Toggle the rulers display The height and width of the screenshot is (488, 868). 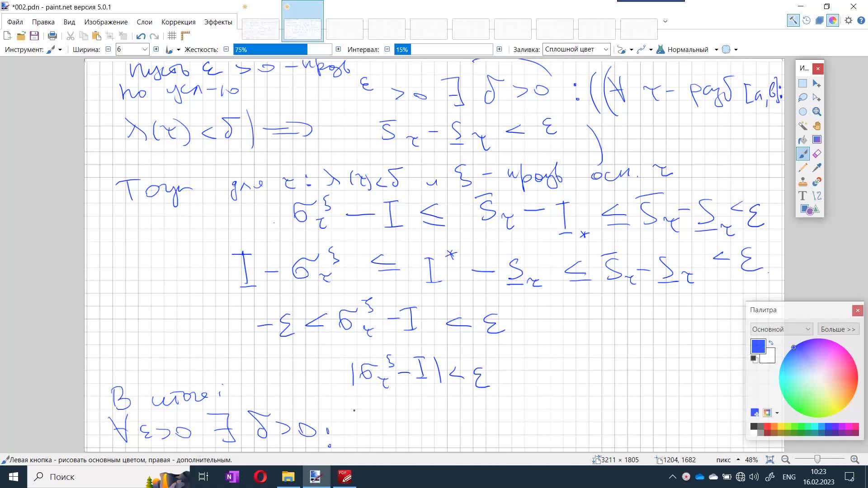point(185,36)
